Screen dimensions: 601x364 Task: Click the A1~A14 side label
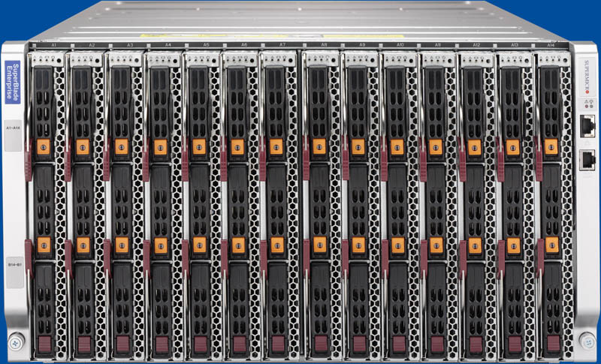(14, 136)
